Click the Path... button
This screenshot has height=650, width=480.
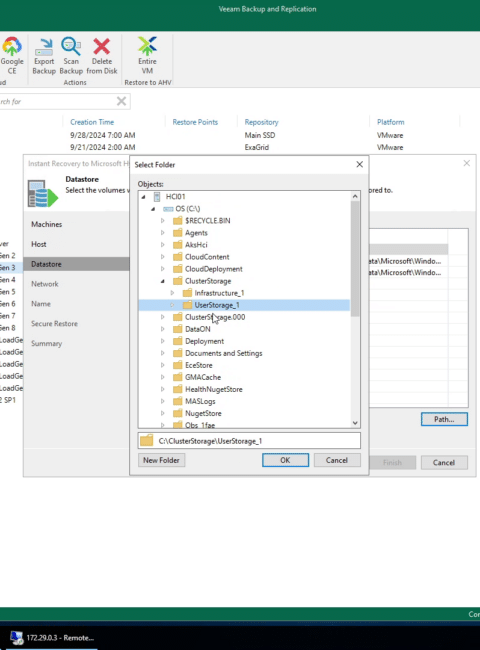tap(444, 419)
